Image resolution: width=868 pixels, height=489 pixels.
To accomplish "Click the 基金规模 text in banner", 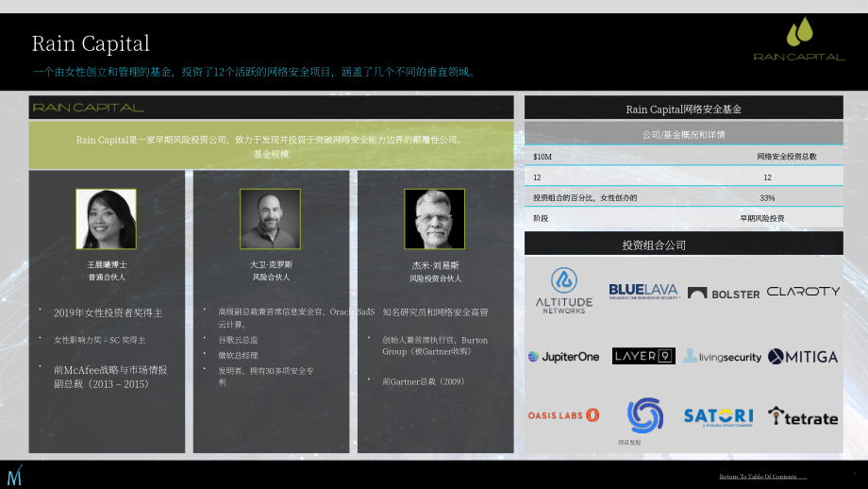I will coord(272,154).
